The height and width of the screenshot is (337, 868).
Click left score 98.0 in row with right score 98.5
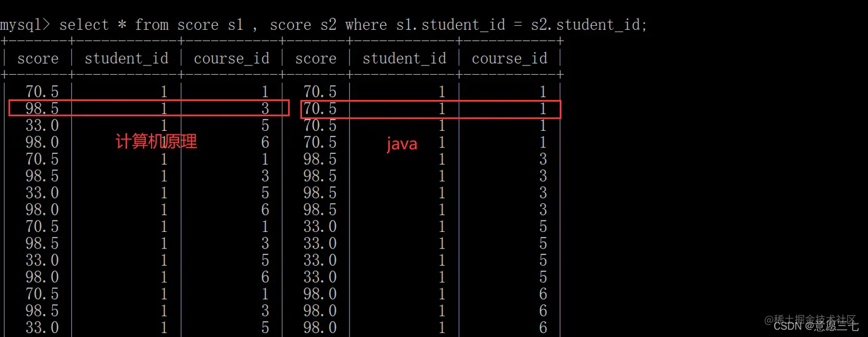pyautogui.click(x=42, y=210)
